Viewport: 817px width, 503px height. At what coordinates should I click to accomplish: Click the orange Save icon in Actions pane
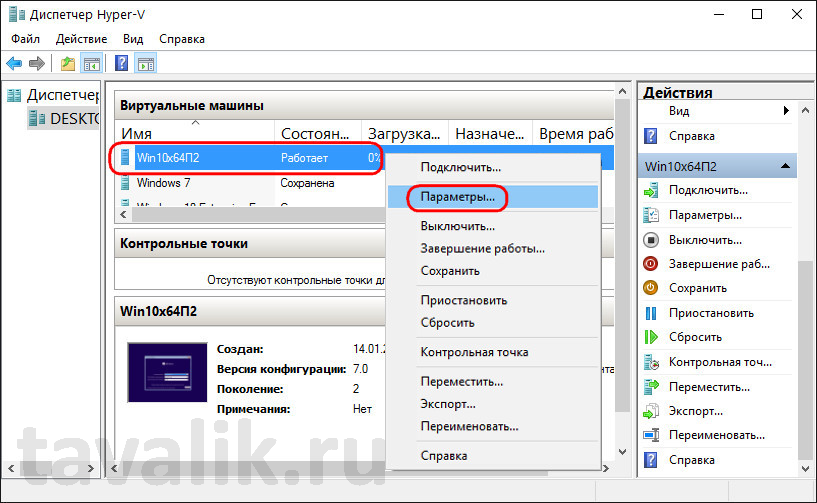click(x=651, y=288)
